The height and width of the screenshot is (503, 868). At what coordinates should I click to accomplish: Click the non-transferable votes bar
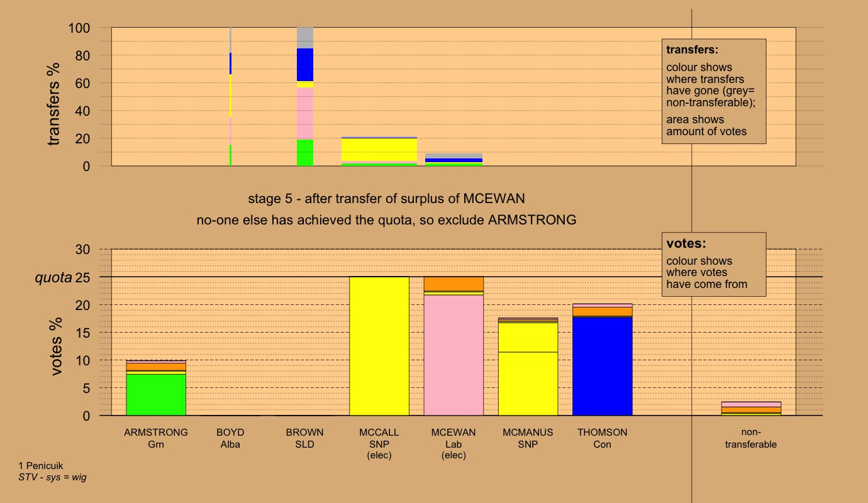(750, 409)
